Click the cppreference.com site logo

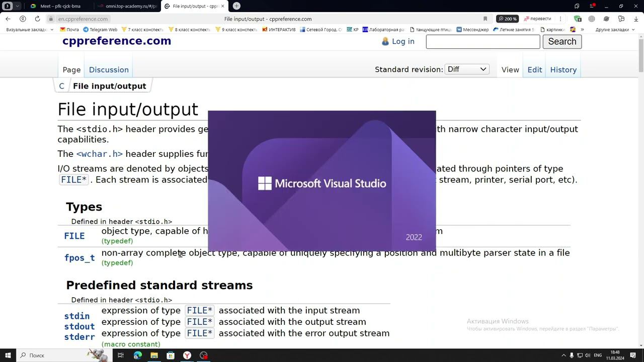[x=117, y=41]
